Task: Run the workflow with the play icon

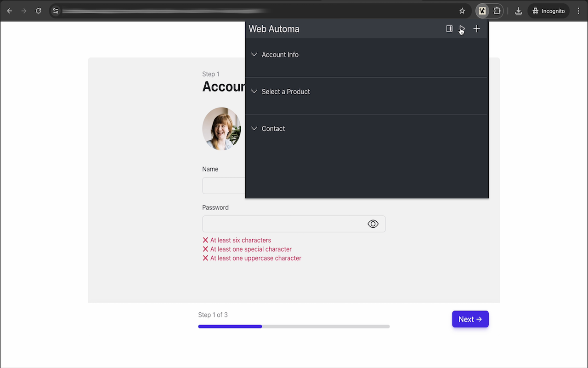Action: coord(462,29)
